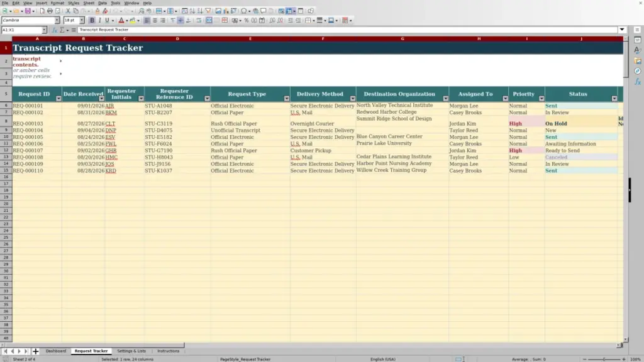Adjust the zoom slider in status bar
644x362 pixels.
[x=604, y=359]
